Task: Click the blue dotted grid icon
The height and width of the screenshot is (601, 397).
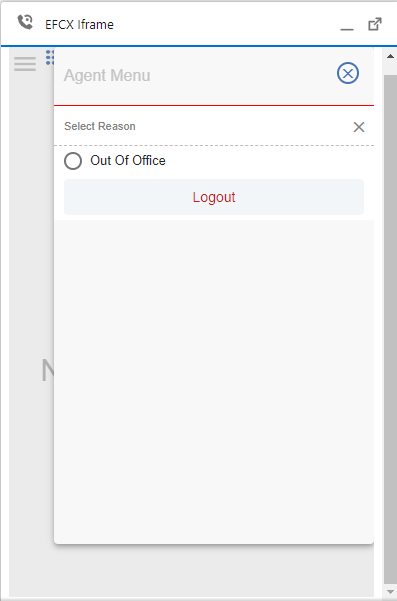Action: click(50, 57)
